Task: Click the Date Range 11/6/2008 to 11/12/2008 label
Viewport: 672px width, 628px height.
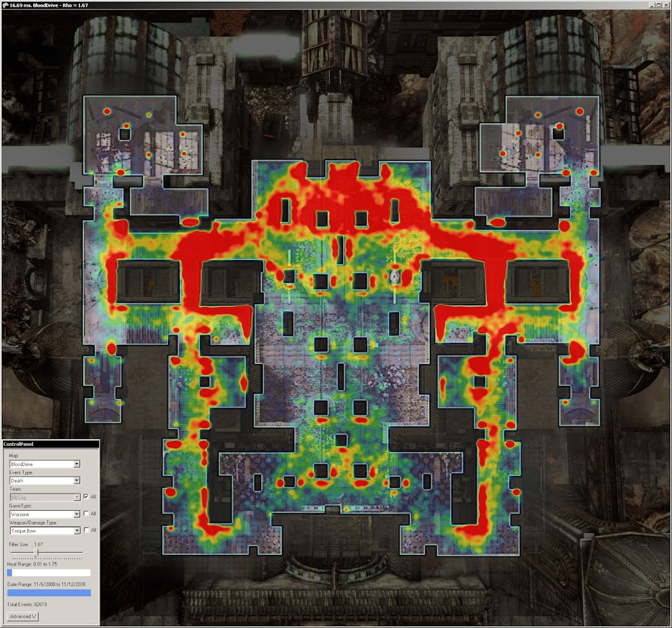Action: click(x=47, y=584)
